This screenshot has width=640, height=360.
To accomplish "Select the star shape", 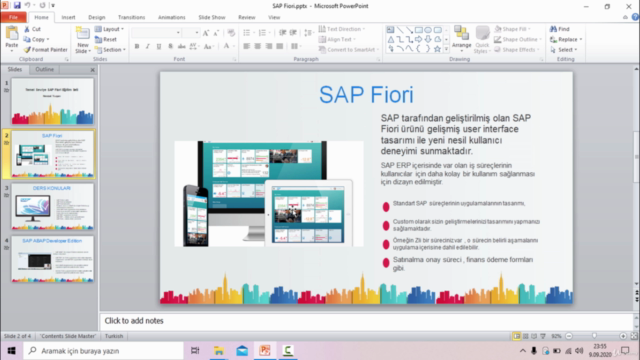I will point(438,49).
